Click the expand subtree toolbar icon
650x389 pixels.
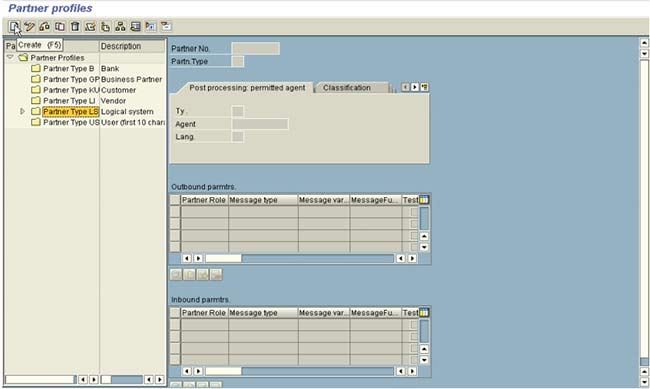pos(150,27)
